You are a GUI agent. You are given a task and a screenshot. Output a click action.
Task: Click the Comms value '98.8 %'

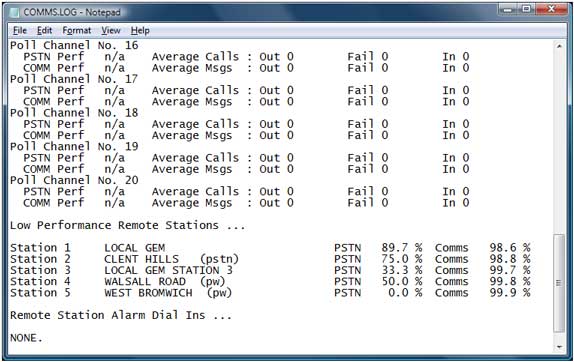point(510,259)
